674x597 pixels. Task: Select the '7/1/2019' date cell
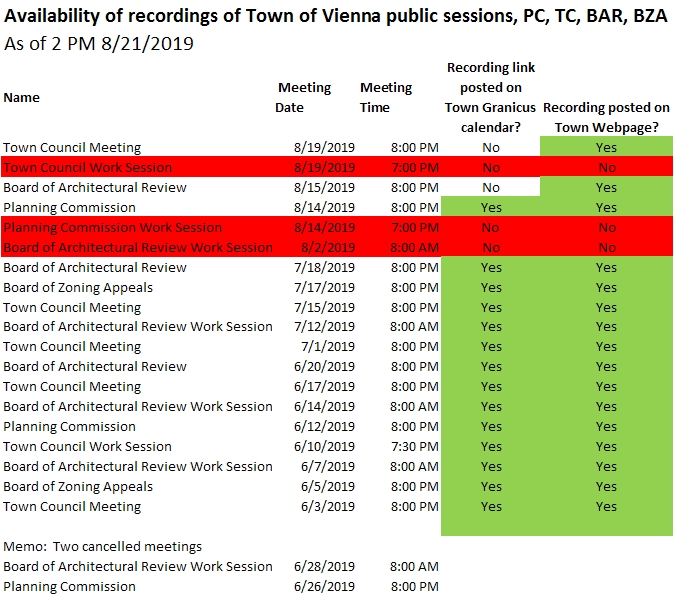pyautogui.click(x=328, y=346)
